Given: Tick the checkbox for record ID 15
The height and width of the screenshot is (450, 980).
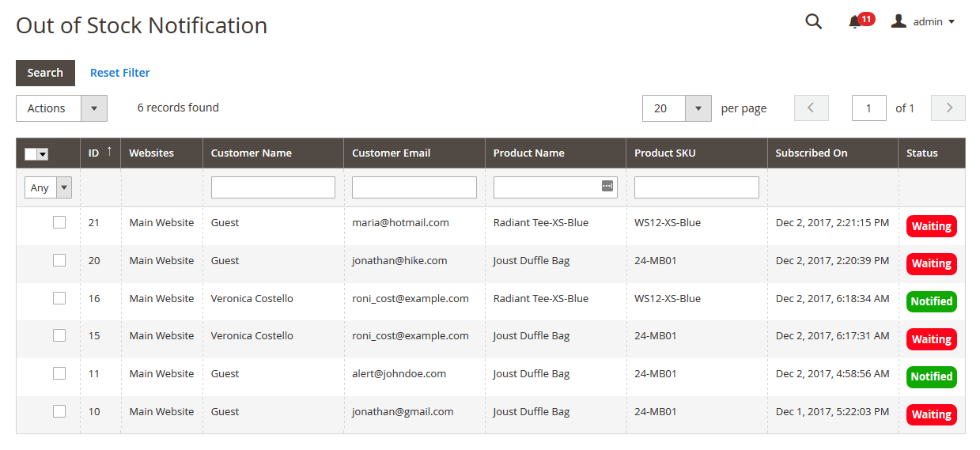Looking at the screenshot, I should coord(59,335).
